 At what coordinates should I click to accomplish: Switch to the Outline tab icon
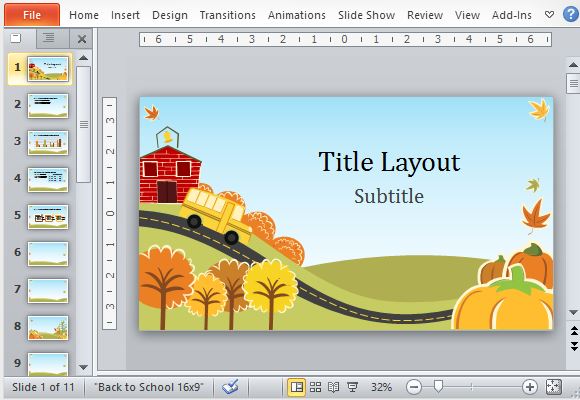[48, 38]
